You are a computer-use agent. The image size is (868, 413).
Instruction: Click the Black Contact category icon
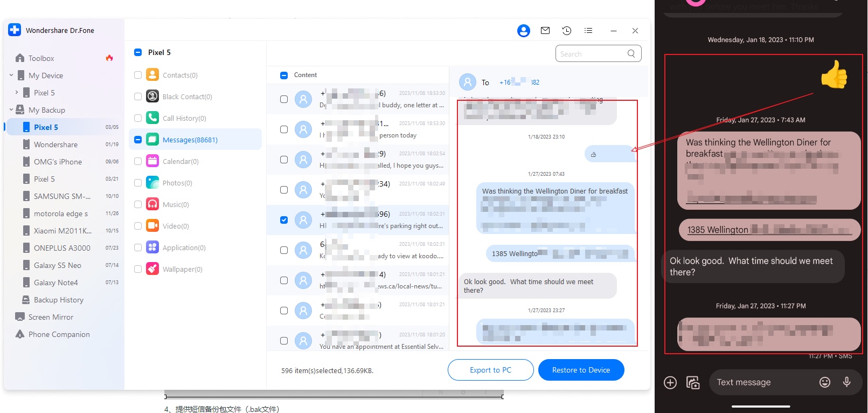pos(152,97)
